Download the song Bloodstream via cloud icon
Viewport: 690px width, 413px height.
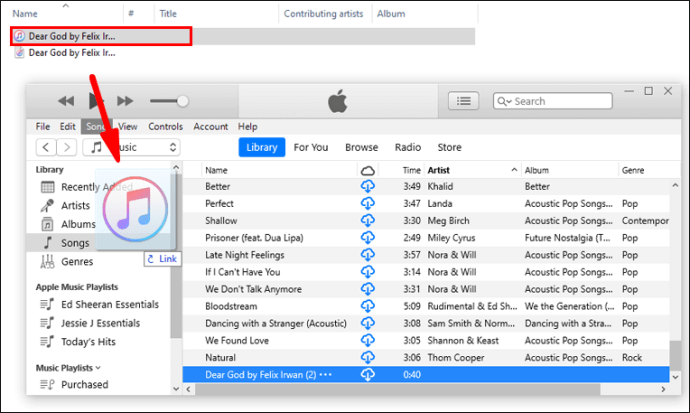point(367,306)
